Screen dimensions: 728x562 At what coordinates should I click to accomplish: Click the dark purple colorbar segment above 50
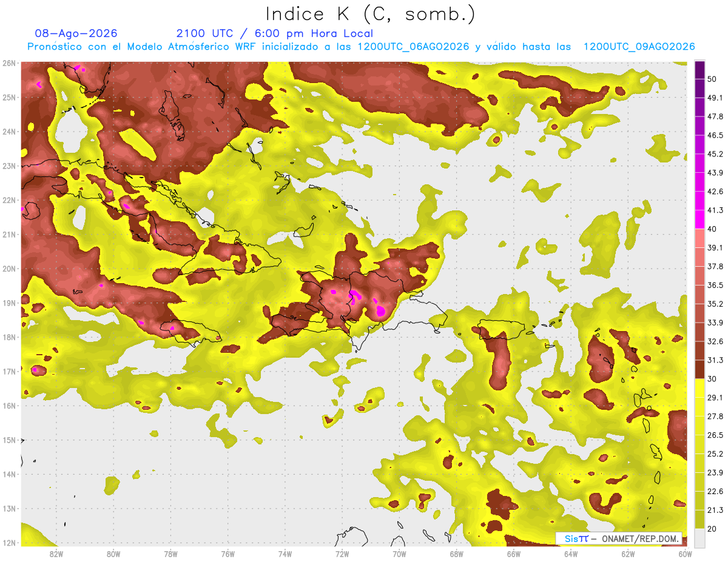pyautogui.click(x=699, y=70)
